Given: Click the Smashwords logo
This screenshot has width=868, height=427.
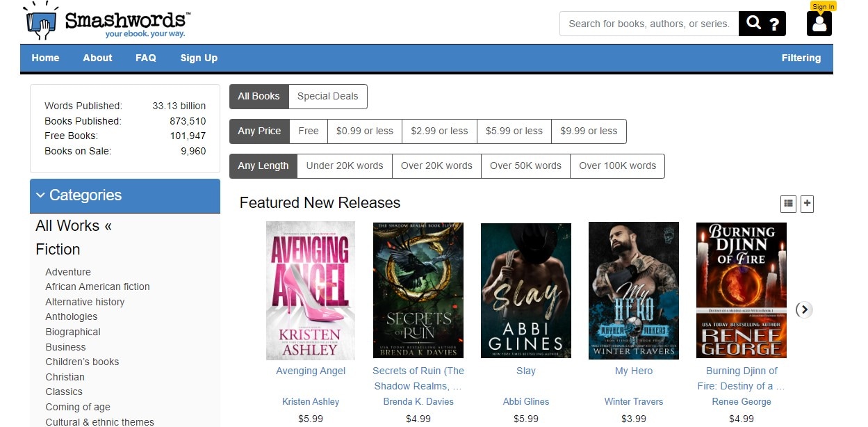Looking at the screenshot, I should 106,22.
